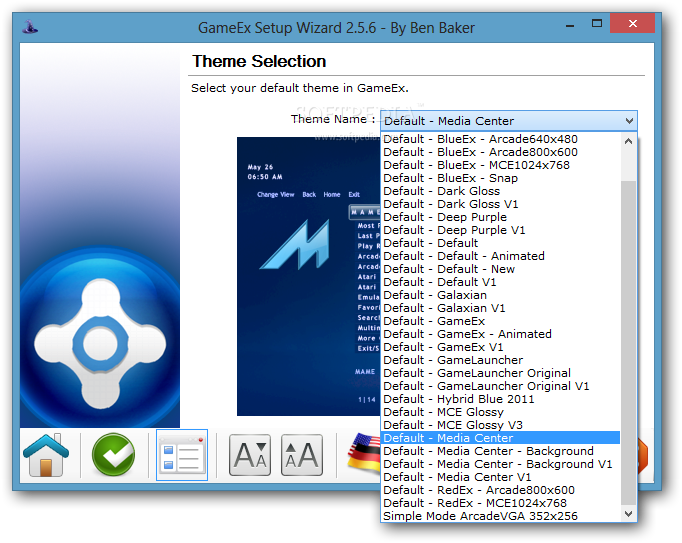This screenshot has height=543, width=682.
Task: Open the page list view icon
Action: 182,455
